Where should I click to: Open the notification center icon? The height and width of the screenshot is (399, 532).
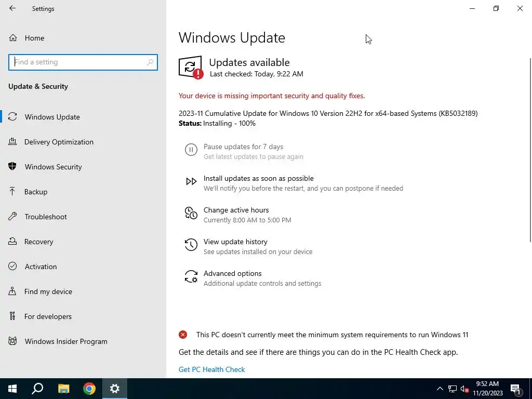[515, 389]
